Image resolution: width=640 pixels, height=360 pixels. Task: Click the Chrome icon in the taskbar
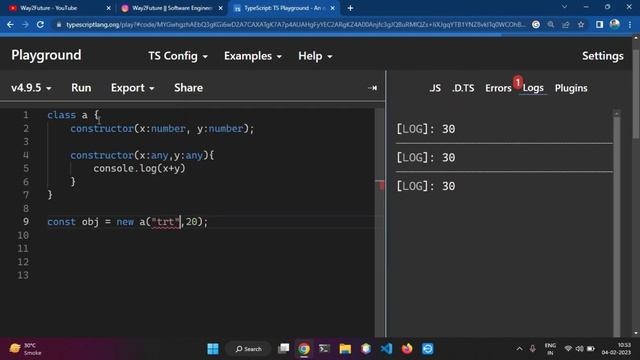point(304,349)
